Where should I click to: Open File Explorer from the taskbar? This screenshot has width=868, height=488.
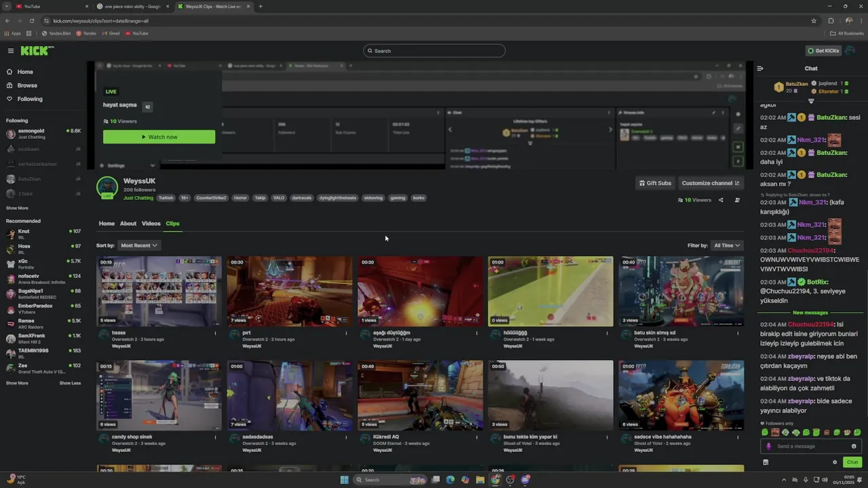pyautogui.click(x=480, y=480)
